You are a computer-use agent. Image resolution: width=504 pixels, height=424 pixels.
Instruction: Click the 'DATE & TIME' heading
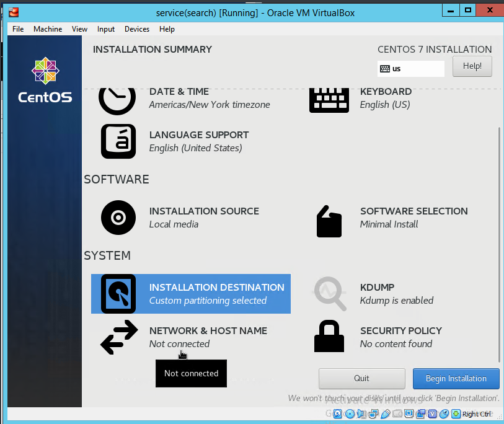coord(179,92)
